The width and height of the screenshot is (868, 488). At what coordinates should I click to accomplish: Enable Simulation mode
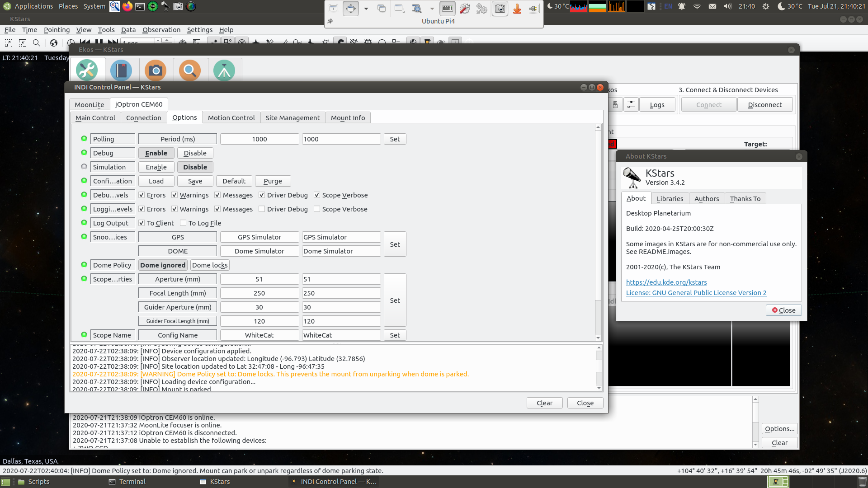pos(156,167)
